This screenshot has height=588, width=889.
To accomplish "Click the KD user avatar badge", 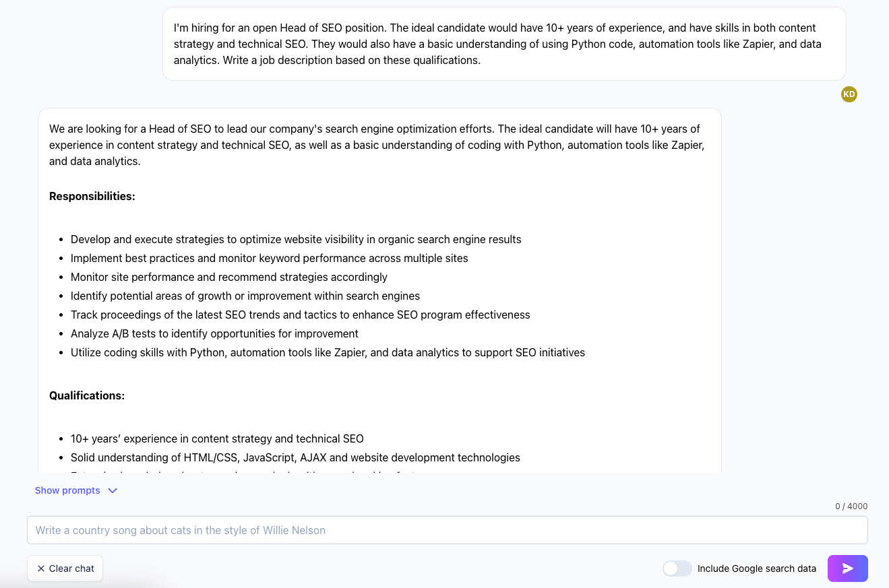I will 849,94.
